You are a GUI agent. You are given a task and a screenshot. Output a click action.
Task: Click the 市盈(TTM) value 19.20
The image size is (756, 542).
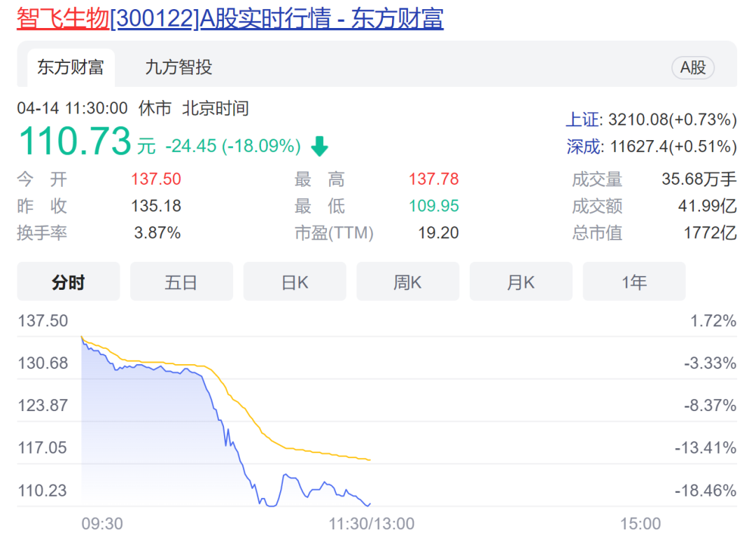click(x=438, y=233)
